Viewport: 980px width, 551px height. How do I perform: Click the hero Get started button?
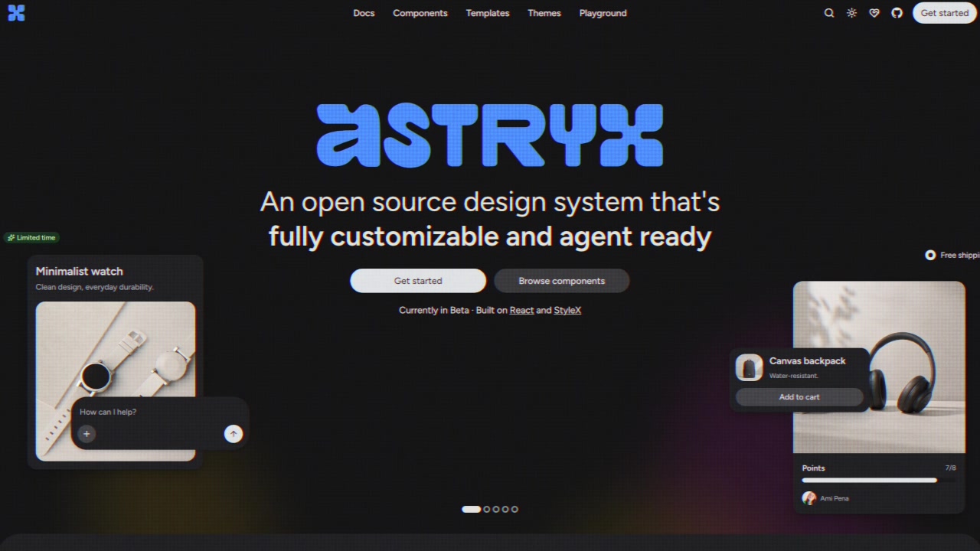coord(418,281)
